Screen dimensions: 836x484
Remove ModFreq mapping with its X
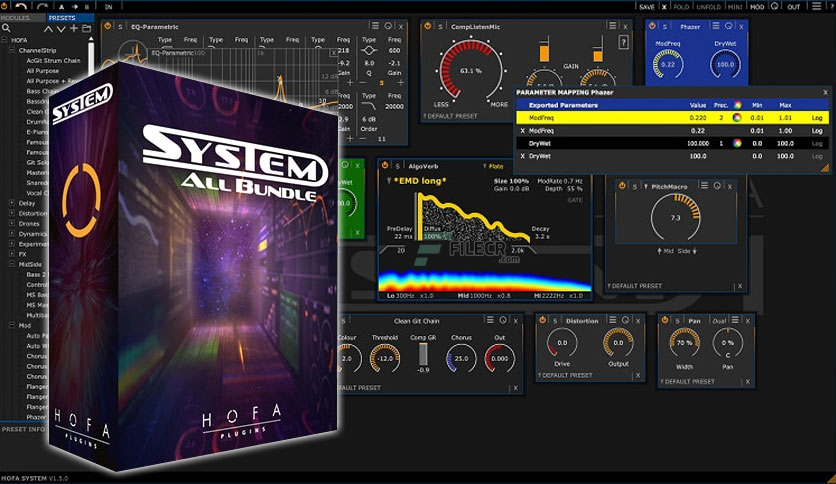522,131
